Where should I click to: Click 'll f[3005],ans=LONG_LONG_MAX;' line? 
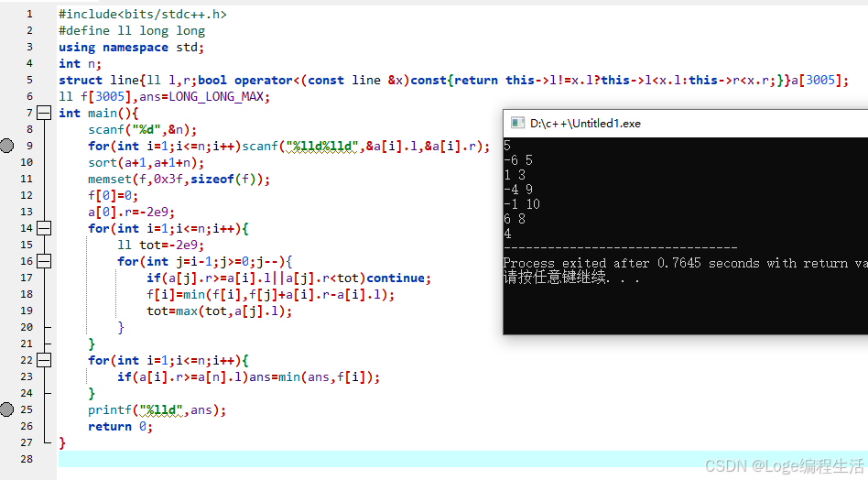[164, 97]
